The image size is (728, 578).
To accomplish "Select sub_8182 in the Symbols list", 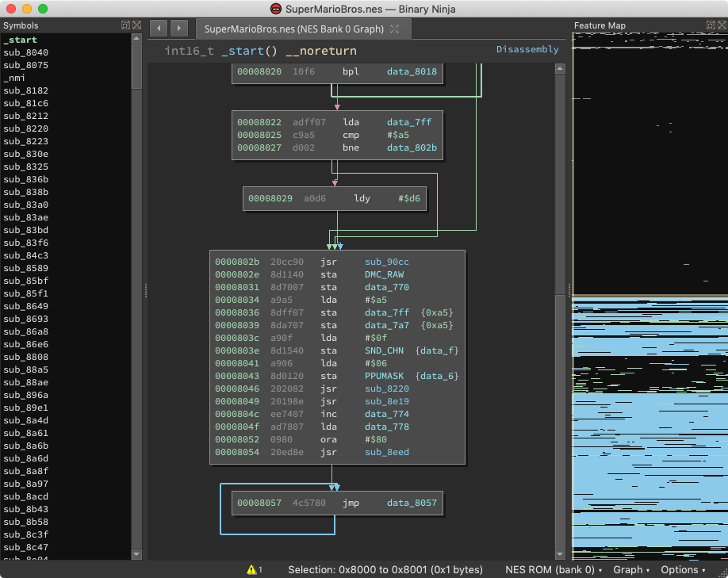I will pos(25,90).
